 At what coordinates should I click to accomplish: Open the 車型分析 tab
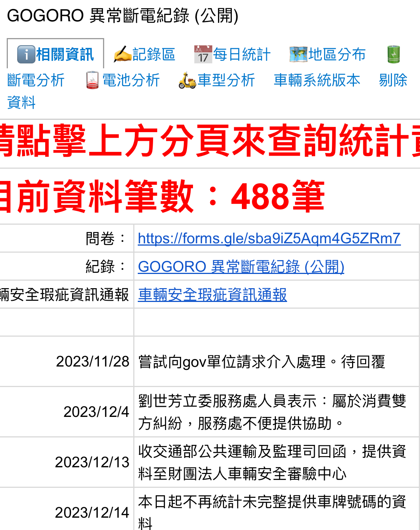(x=217, y=80)
